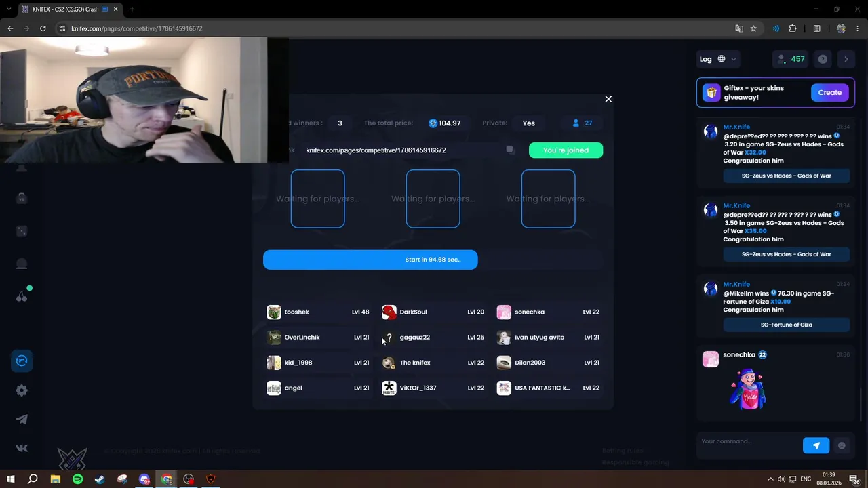Viewport: 868px width, 488px height.
Task: Click sonechka's avatar in chat
Action: click(711, 359)
